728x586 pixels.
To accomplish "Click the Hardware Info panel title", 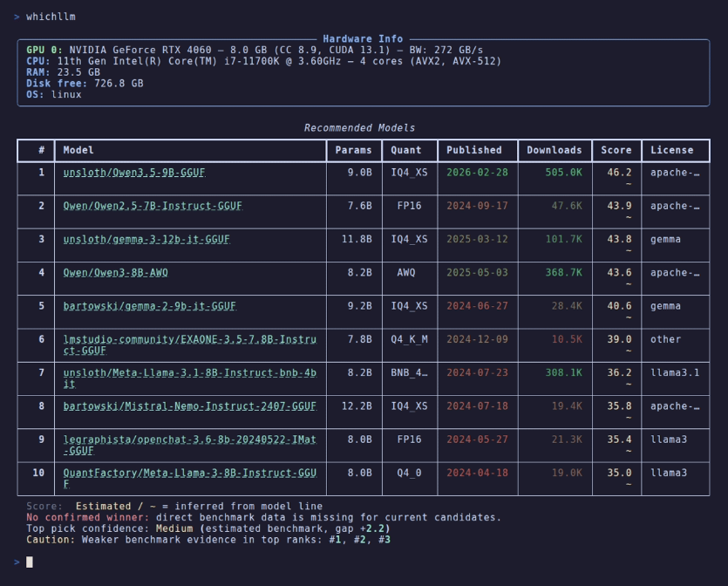I will pyautogui.click(x=363, y=39).
